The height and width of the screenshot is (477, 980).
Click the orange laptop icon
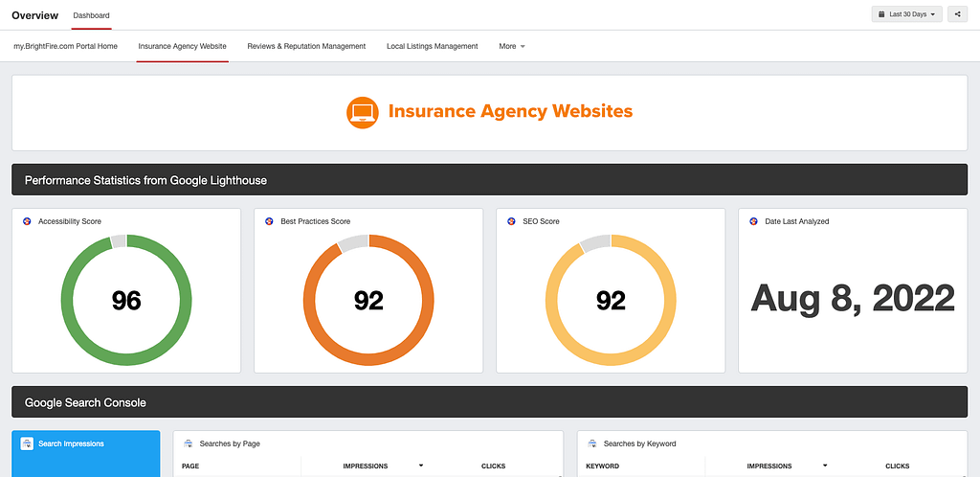[363, 112]
